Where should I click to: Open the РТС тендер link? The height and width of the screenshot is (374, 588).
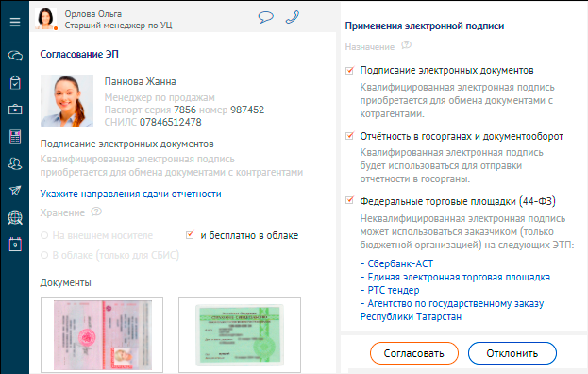[394, 290]
